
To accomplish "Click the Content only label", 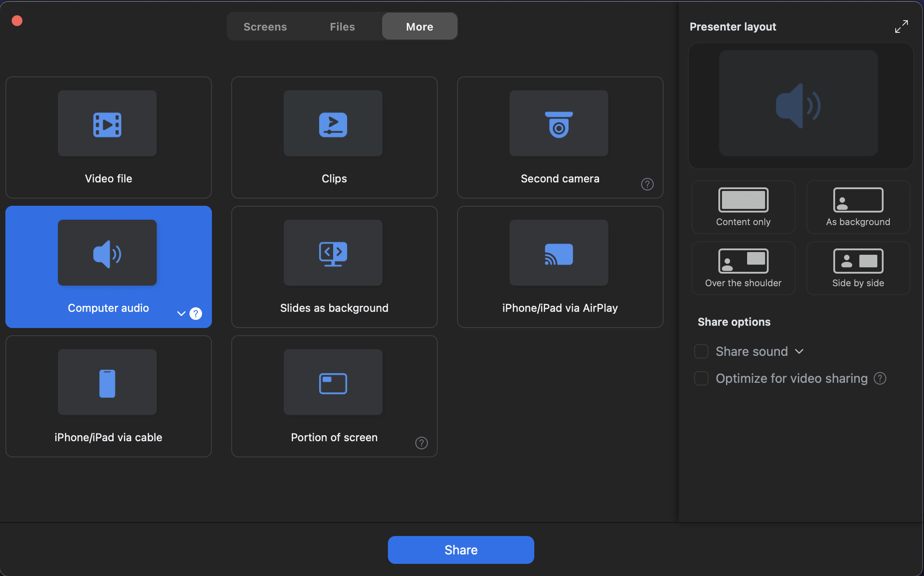I will coord(744,222).
